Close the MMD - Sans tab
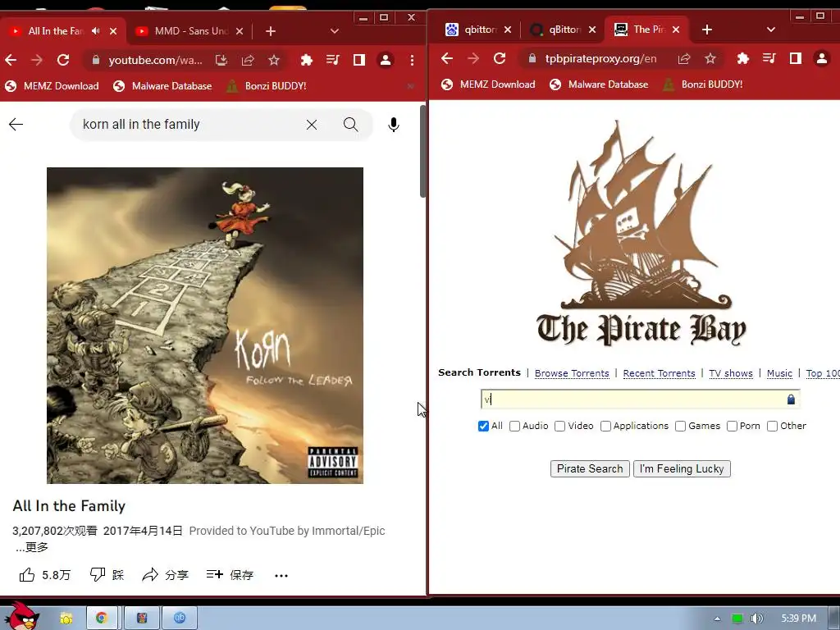Screen dimensions: 840x630 pos(240,31)
